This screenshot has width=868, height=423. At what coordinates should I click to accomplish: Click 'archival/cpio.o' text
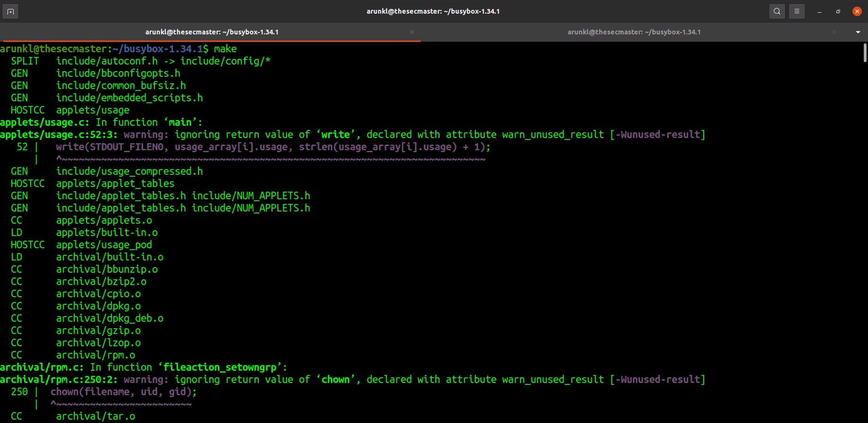(x=98, y=294)
